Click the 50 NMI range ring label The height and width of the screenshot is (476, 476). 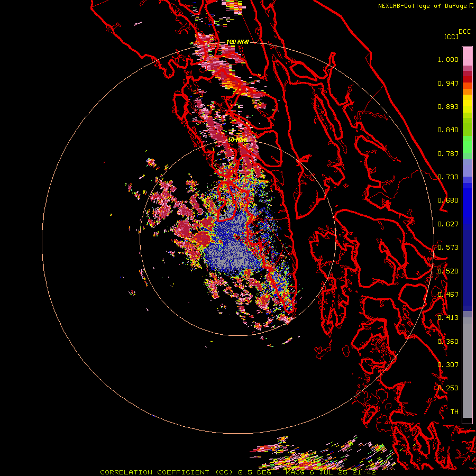(x=237, y=140)
